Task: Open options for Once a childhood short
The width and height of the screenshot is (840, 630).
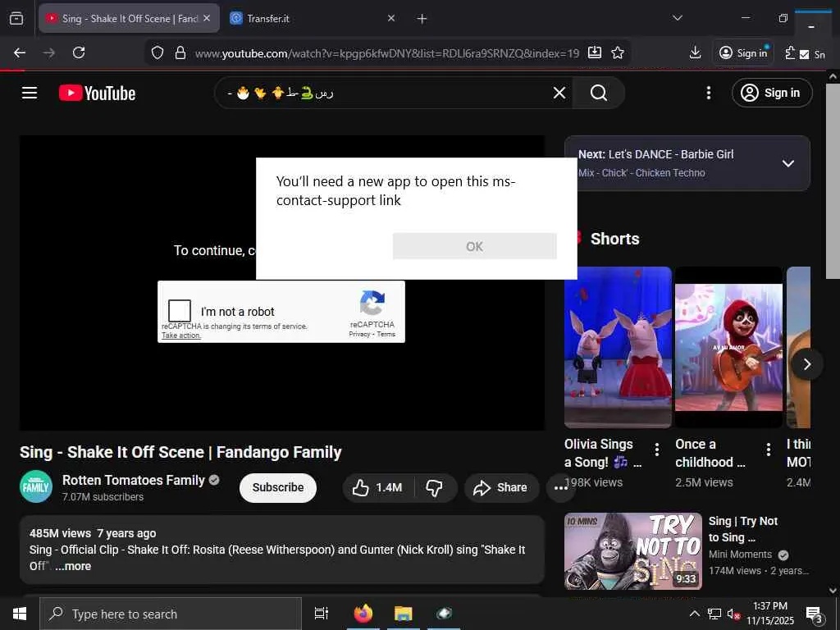Action: pos(768,450)
